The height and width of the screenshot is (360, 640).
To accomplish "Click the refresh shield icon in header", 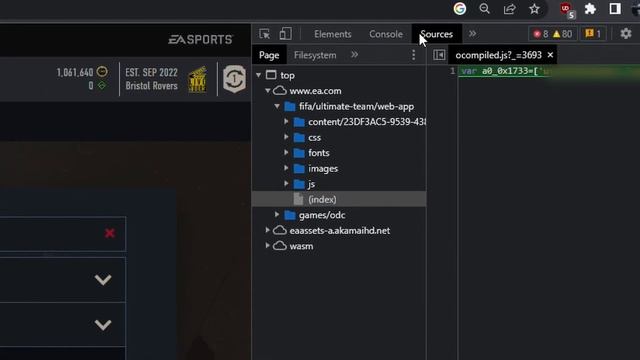I will [234, 78].
